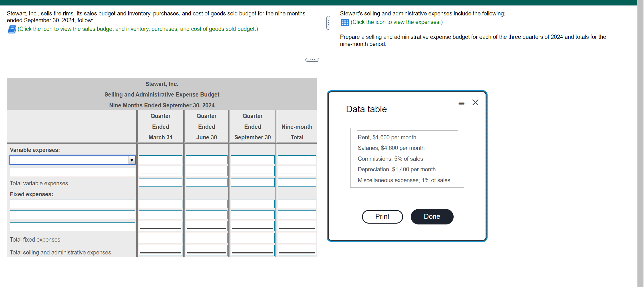The image size is (644, 287).
Task: Click Print in the Data table dialog
Action: 382,216
